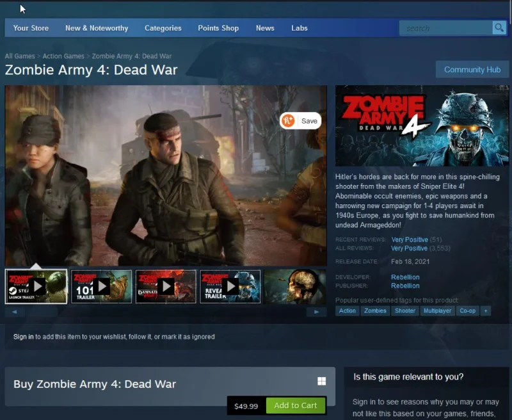512x420 pixels.
Task: Play the Damnation Valley trailer thumbnail
Action: [166, 286]
